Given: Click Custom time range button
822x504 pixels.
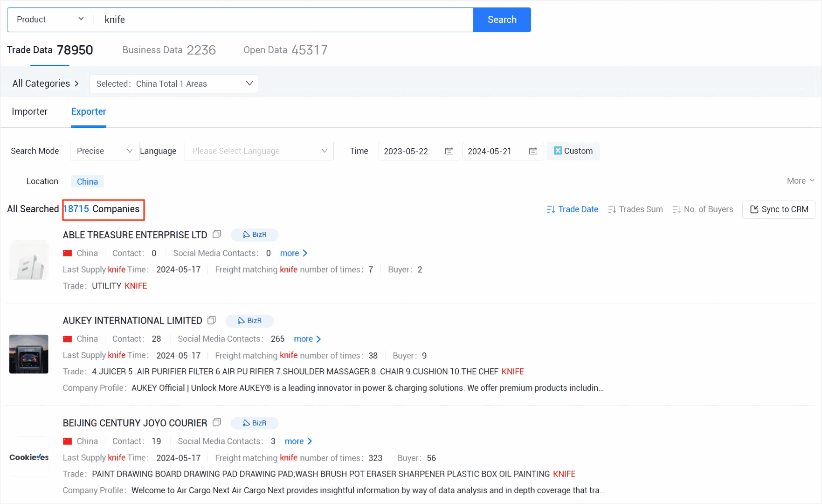Looking at the screenshot, I should coord(573,151).
